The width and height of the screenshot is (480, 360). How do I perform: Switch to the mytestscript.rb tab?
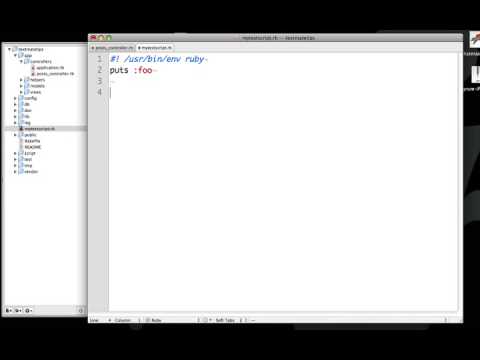[x=155, y=48]
